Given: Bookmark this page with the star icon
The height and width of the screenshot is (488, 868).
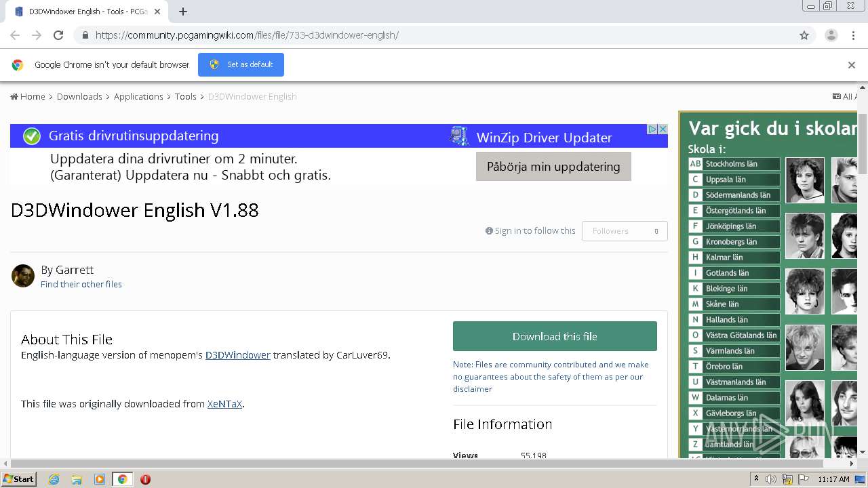Looking at the screenshot, I should tap(804, 35).
